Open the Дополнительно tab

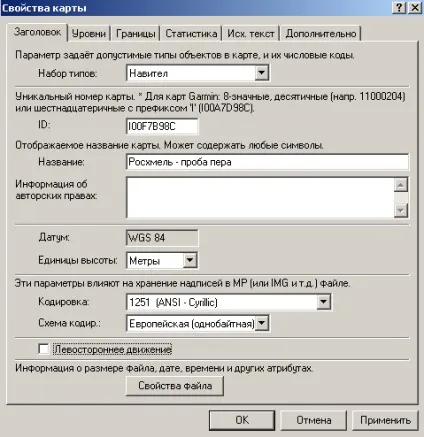(x=321, y=33)
